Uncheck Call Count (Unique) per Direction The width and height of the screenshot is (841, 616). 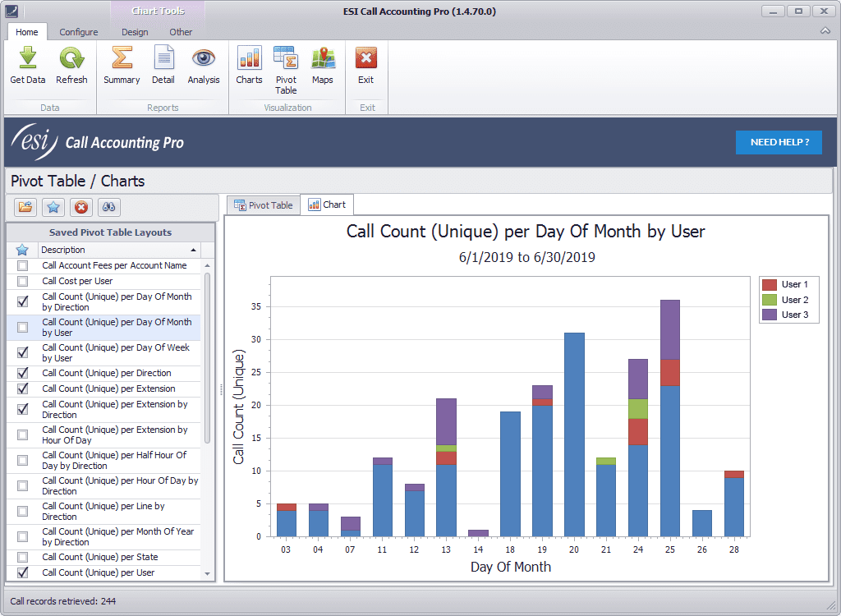23,373
